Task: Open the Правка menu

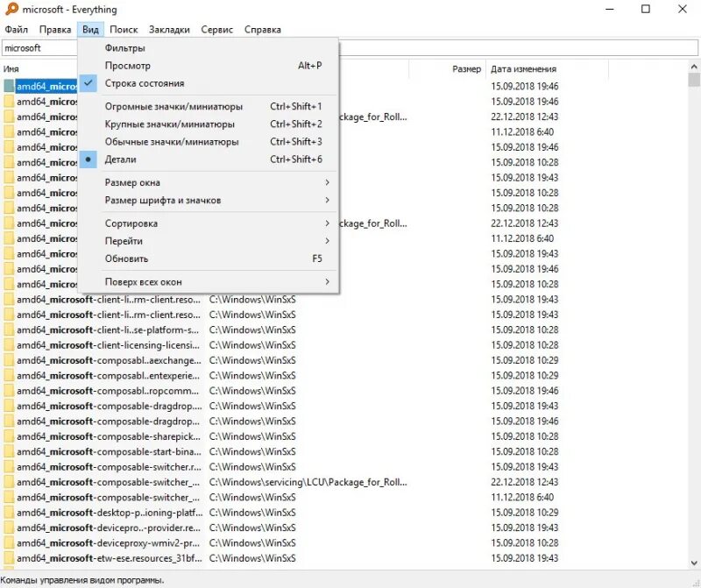Action: tap(55, 30)
